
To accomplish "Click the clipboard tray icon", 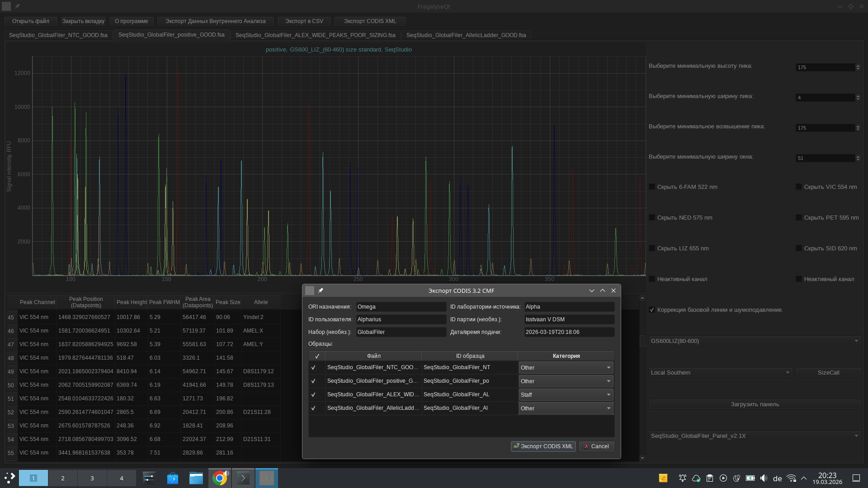I will point(710,478).
